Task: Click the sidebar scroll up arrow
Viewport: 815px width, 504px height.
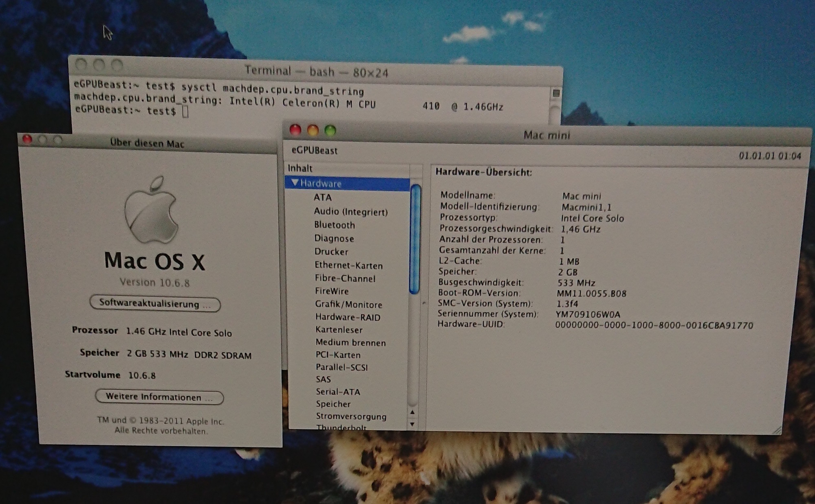Action: [412, 412]
